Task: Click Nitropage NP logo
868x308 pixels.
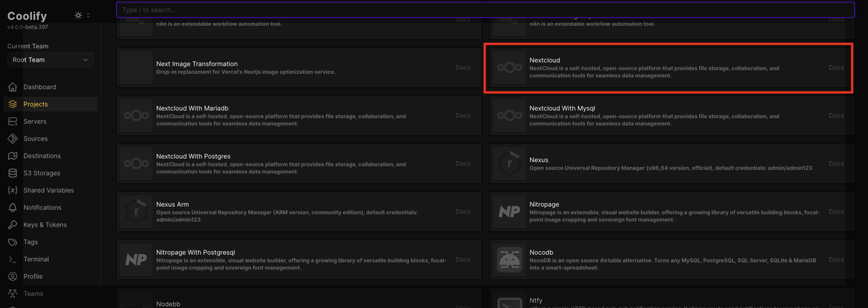Action: tap(509, 212)
